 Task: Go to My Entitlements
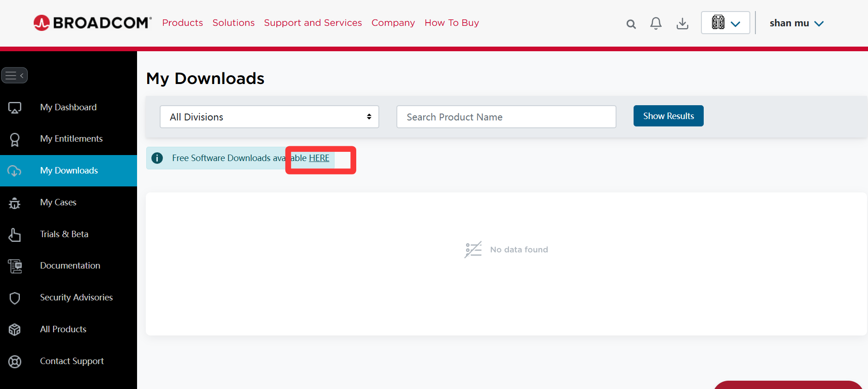[x=68, y=138]
